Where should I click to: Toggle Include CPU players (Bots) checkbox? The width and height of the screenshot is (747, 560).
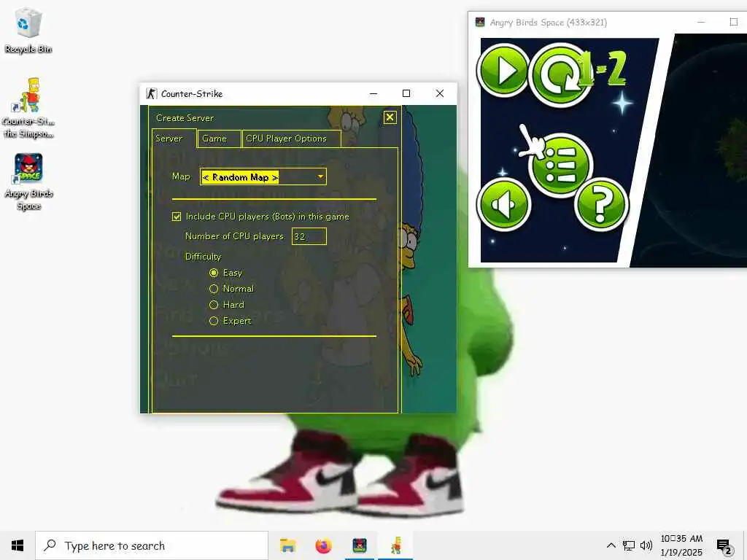point(177,217)
